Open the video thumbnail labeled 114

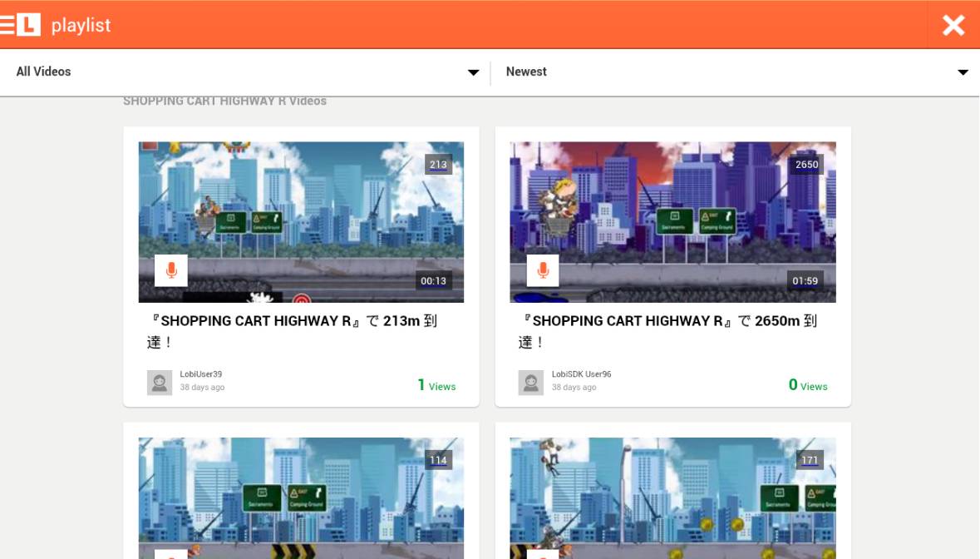301,498
